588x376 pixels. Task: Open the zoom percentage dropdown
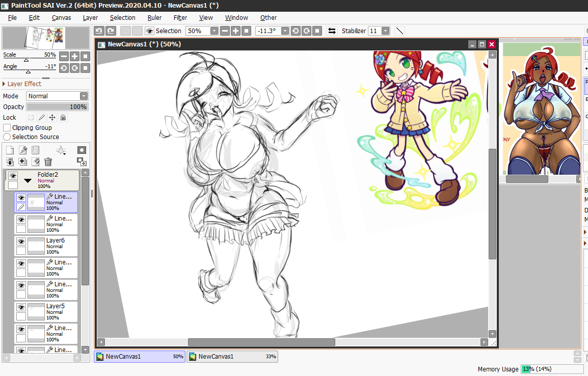pos(214,31)
